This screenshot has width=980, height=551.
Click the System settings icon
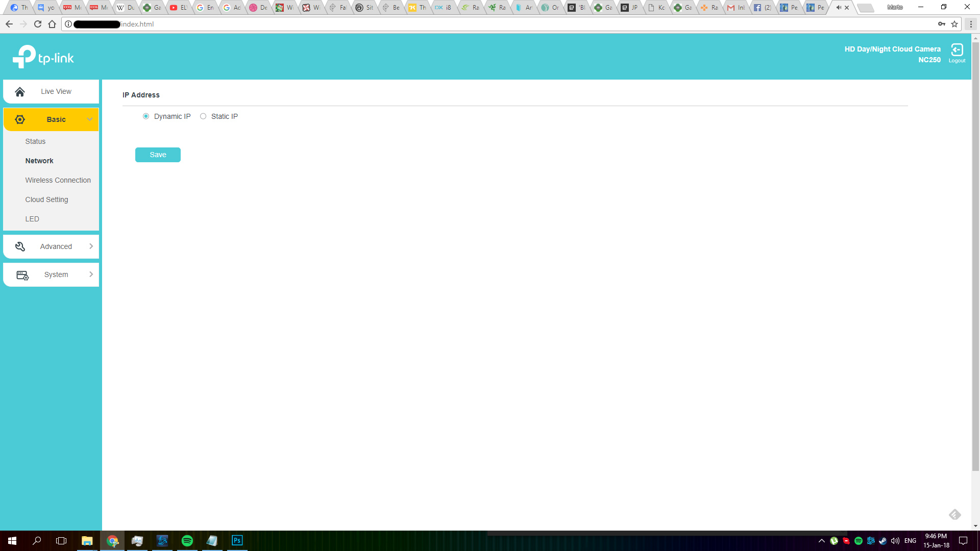(22, 275)
